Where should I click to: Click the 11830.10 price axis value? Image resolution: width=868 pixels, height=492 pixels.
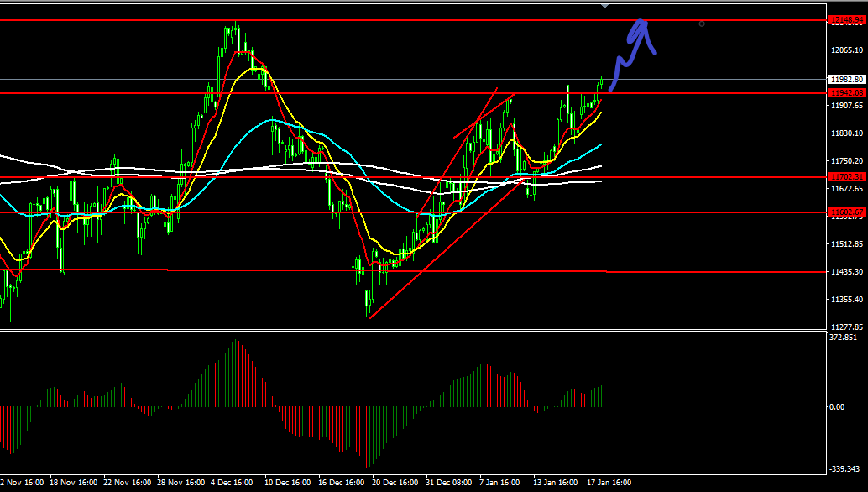click(x=847, y=133)
